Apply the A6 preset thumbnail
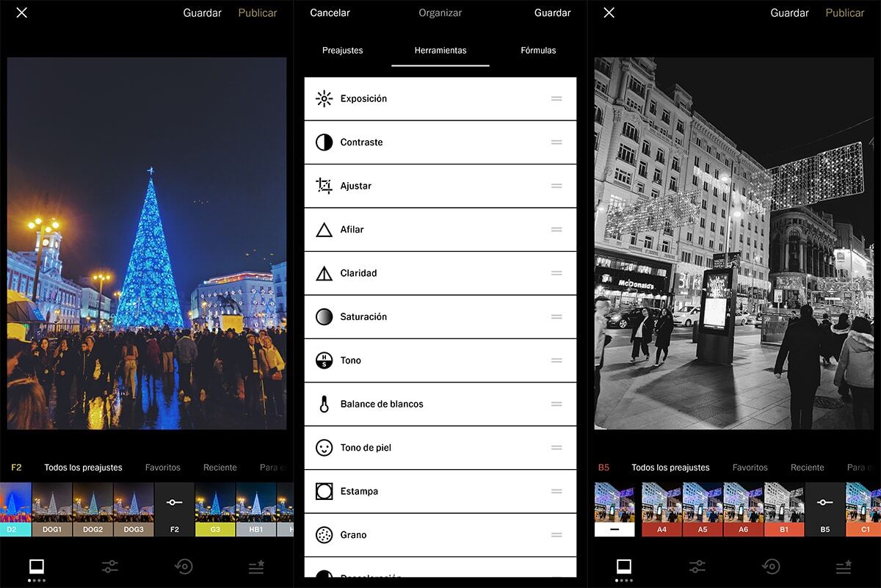Viewport: 881px width, 588px height. (743, 509)
